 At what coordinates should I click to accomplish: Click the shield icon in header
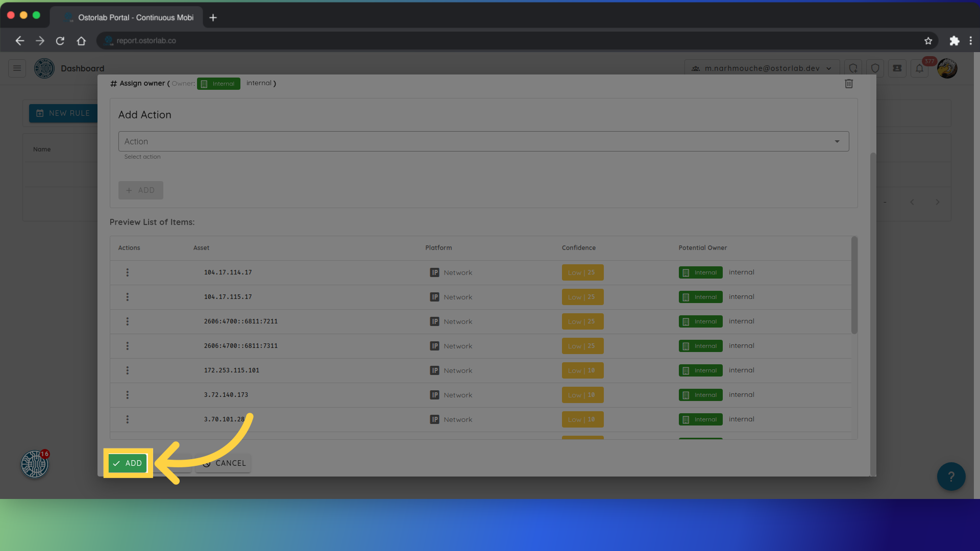875,68
